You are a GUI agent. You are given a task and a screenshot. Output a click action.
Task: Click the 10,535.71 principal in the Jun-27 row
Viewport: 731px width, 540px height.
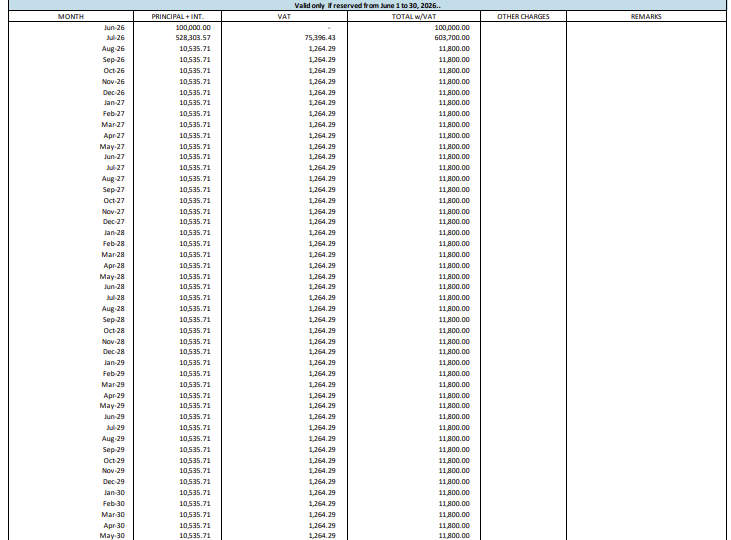(x=195, y=157)
